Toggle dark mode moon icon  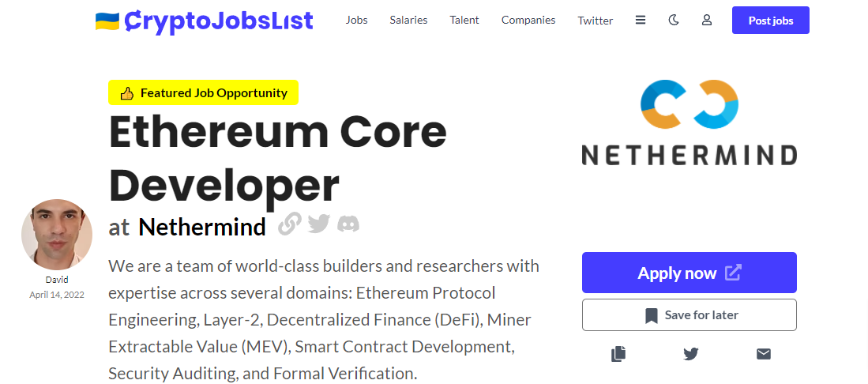click(673, 21)
